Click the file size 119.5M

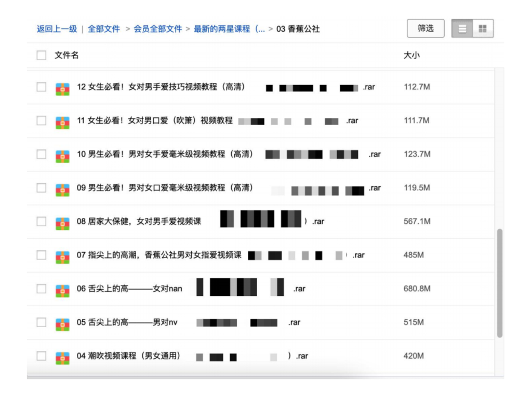417,188
